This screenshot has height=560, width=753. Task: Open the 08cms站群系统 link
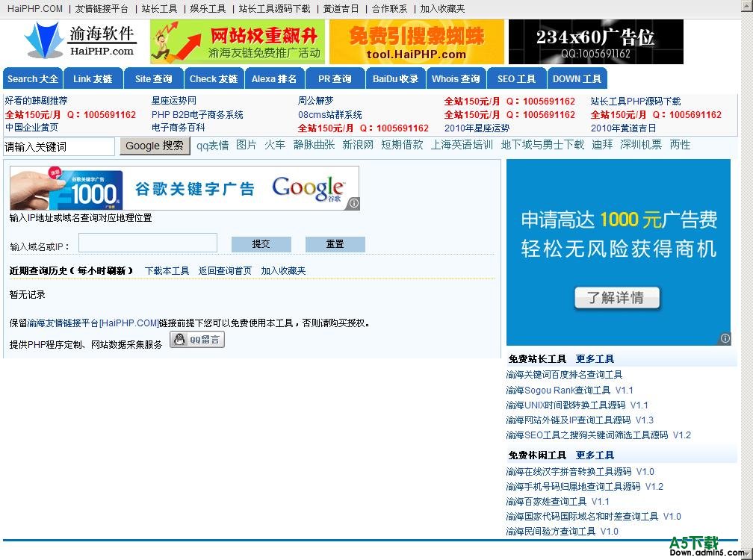(x=330, y=115)
